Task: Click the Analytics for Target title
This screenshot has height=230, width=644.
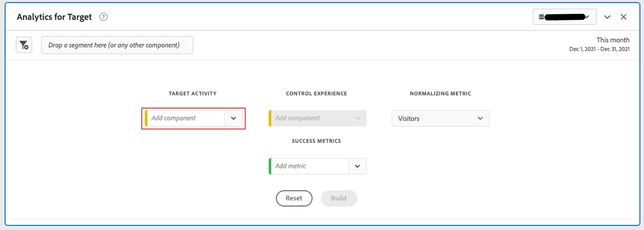Action: [x=55, y=17]
